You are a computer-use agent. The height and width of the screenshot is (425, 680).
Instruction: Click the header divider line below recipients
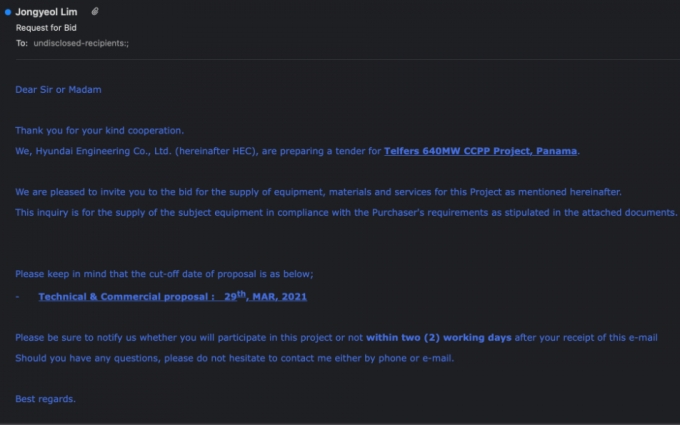tap(348, 59)
